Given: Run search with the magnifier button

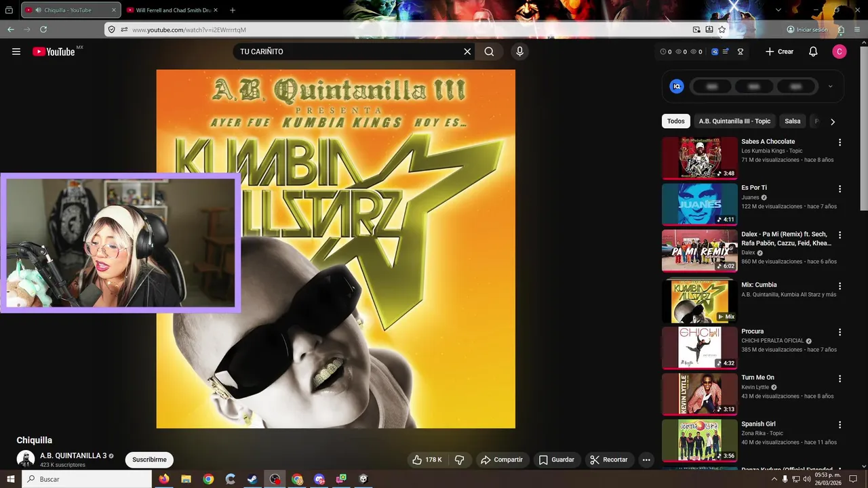Looking at the screenshot, I should click(x=489, y=52).
